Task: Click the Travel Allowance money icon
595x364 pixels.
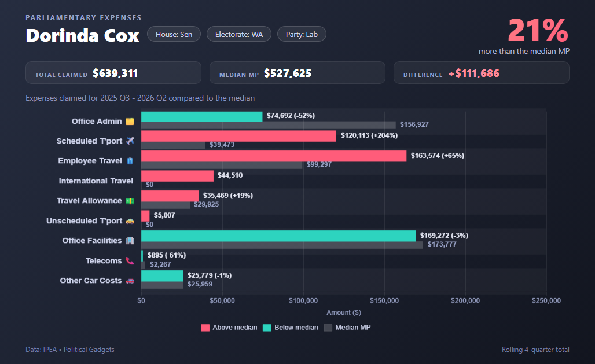Action: (x=130, y=201)
